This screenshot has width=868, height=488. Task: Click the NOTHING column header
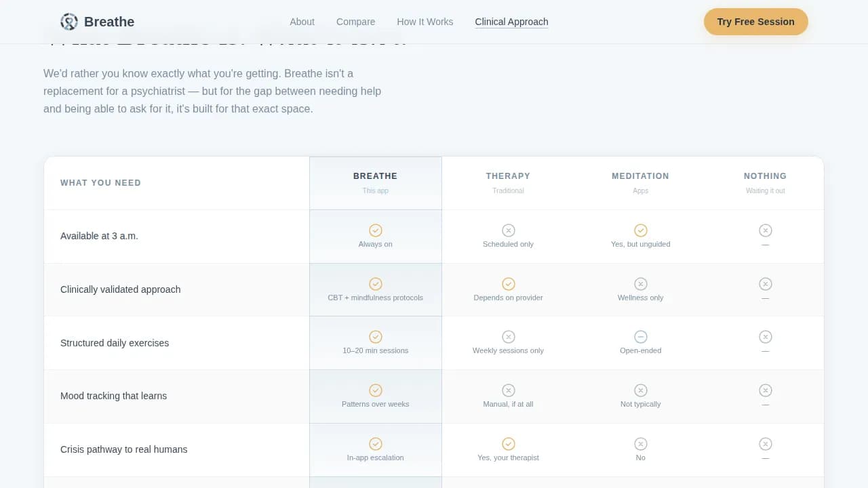(x=766, y=176)
